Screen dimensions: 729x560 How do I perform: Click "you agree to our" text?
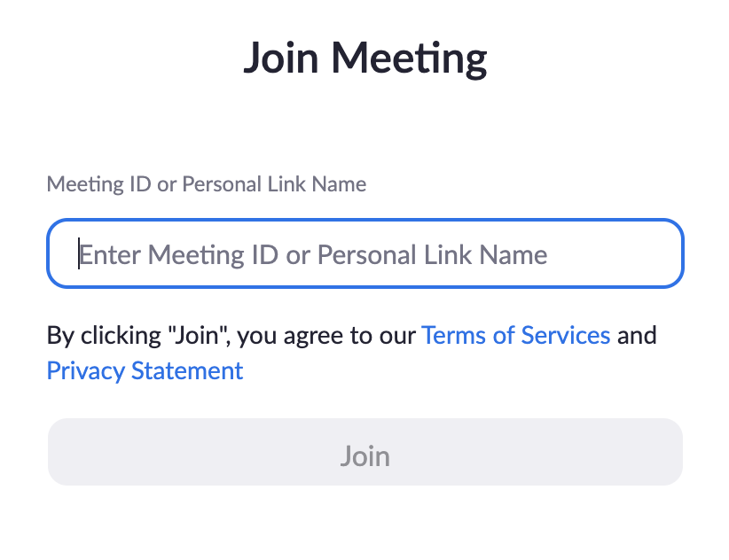[326, 336]
